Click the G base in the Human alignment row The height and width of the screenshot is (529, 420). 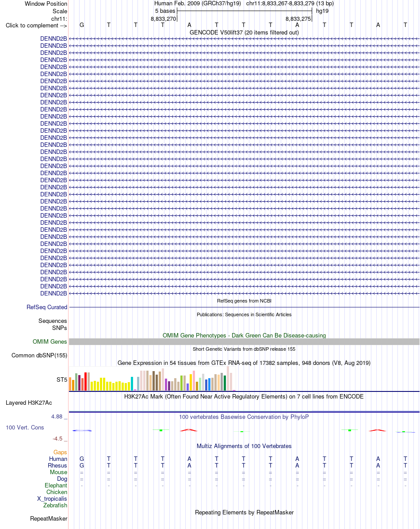(82, 459)
